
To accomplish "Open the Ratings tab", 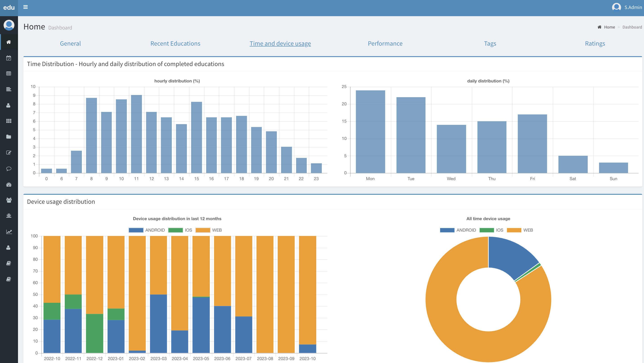I will click(595, 44).
